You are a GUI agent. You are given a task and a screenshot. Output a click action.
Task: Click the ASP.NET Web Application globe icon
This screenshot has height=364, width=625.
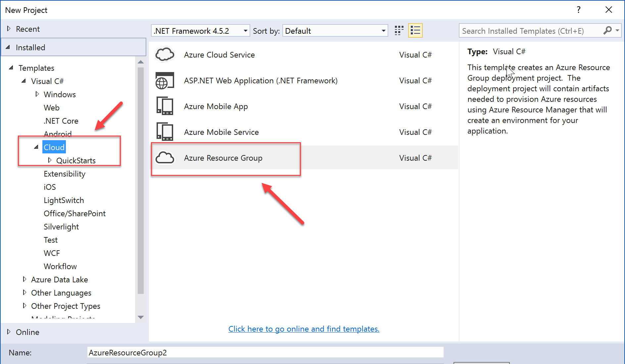point(165,81)
